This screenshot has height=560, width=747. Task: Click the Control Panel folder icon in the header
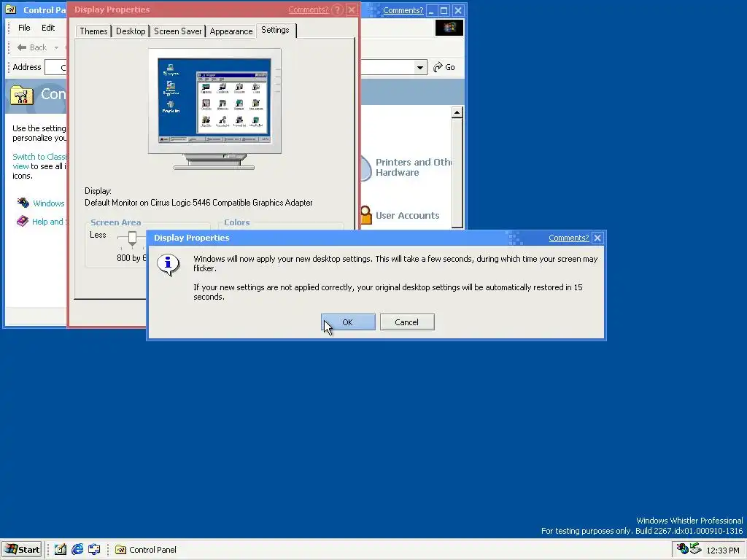[x=22, y=95]
